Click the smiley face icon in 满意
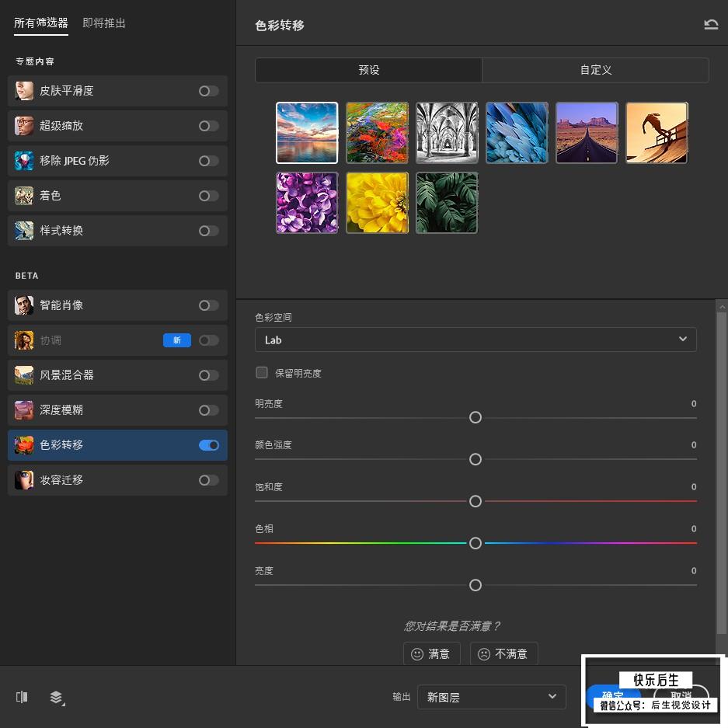 [417, 653]
